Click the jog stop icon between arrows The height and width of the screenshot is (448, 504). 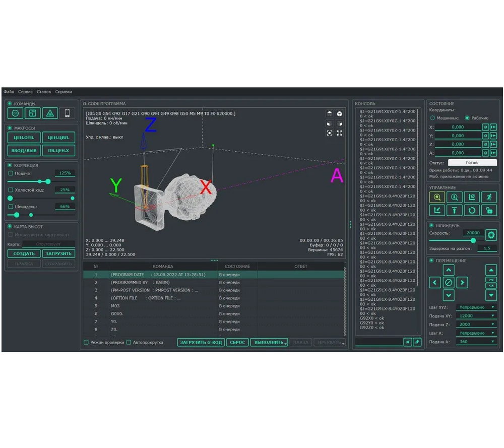pyautogui.click(x=449, y=283)
